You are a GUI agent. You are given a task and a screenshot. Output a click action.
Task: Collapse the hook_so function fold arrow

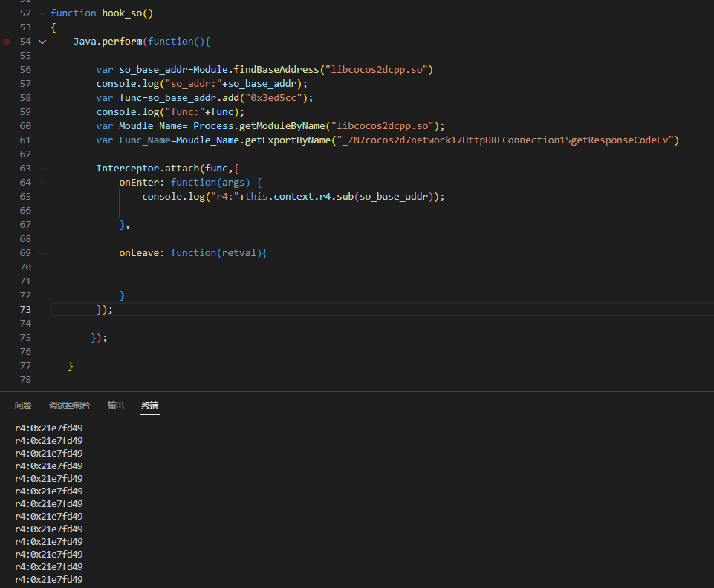point(42,13)
